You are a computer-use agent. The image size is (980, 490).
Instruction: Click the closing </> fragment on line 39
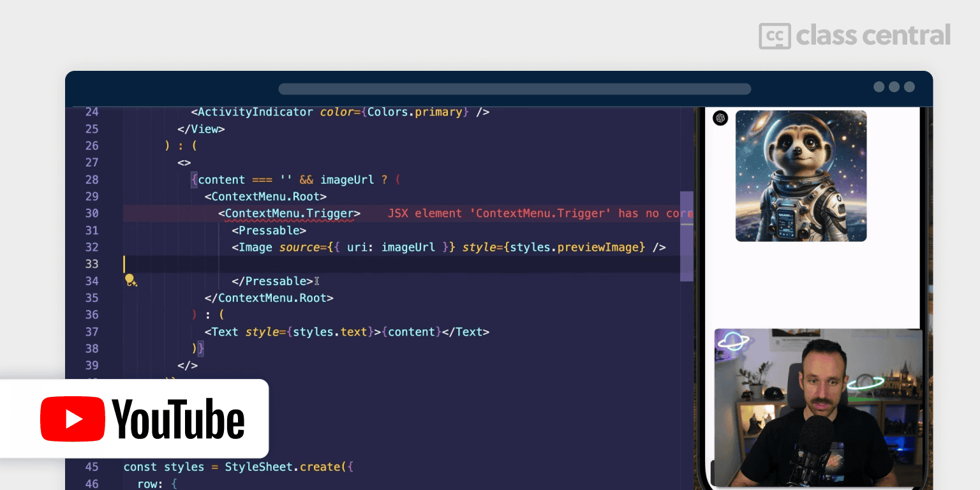[188, 366]
